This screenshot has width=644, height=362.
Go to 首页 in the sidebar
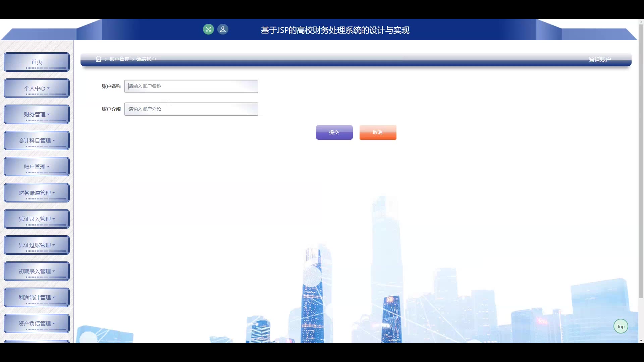[x=37, y=62]
